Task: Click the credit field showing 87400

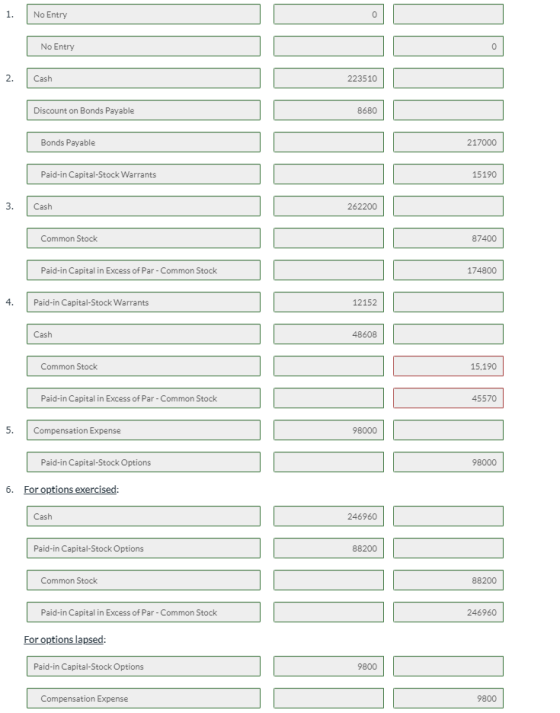Action: coord(448,238)
